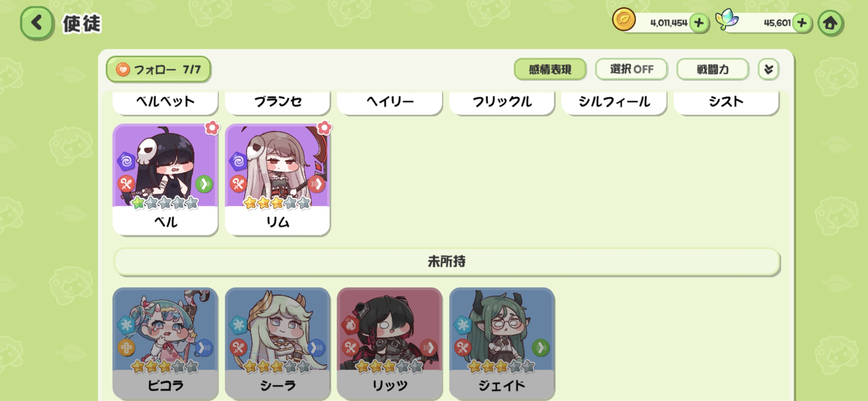Open the unowned ピコラ character card
The image size is (868, 401).
165,343
